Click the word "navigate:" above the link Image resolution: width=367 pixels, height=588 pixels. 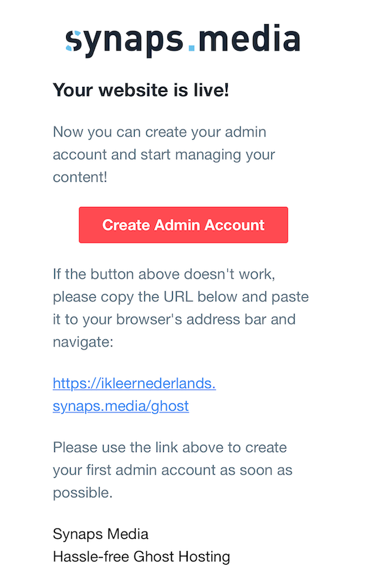point(83,342)
